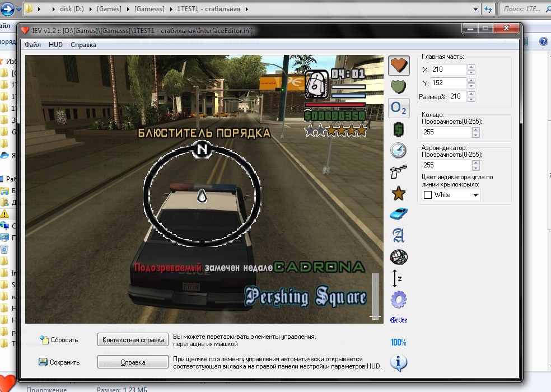
Task: Click the Explorer help question-mark icon
Action: [544, 41]
